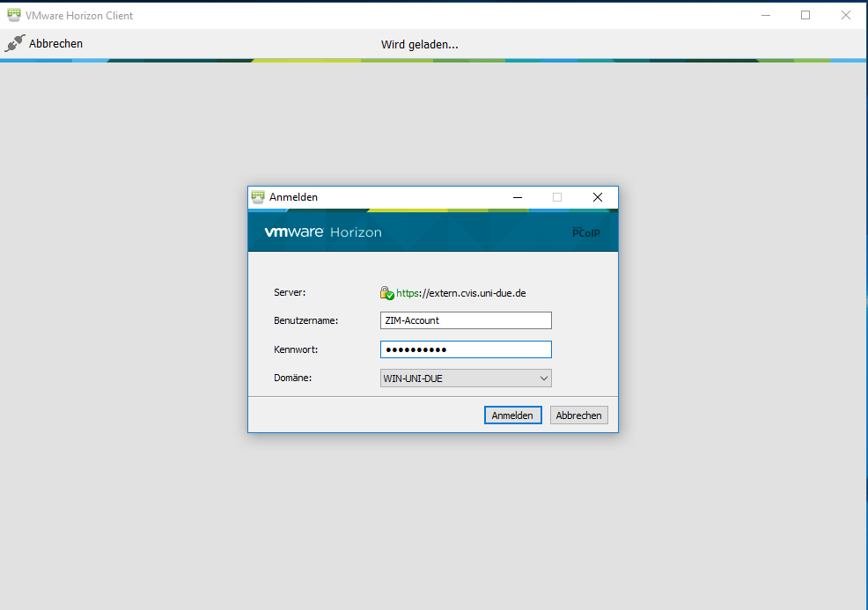Screen dimensions: 868x610
Task: Click the VMware Horizon Client title bar icon
Action: [x=14, y=15]
